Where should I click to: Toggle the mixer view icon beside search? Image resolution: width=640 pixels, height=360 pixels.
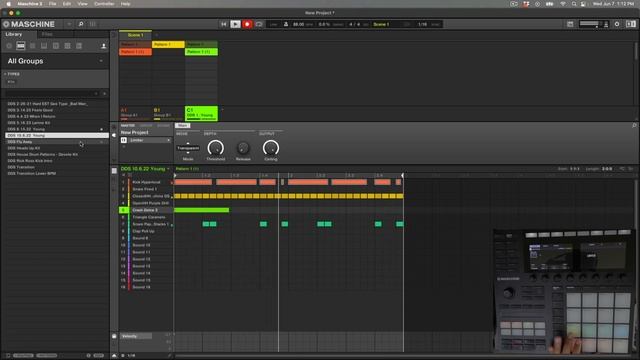93,24
